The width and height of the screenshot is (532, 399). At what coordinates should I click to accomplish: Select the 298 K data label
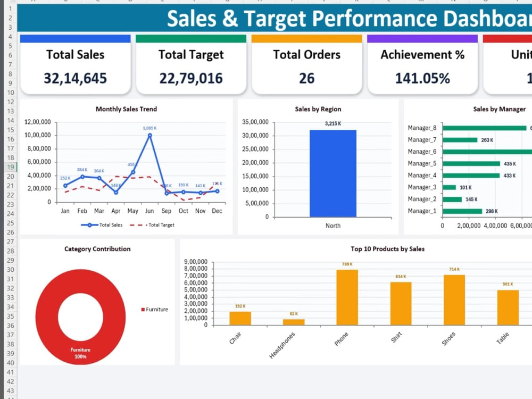point(492,211)
